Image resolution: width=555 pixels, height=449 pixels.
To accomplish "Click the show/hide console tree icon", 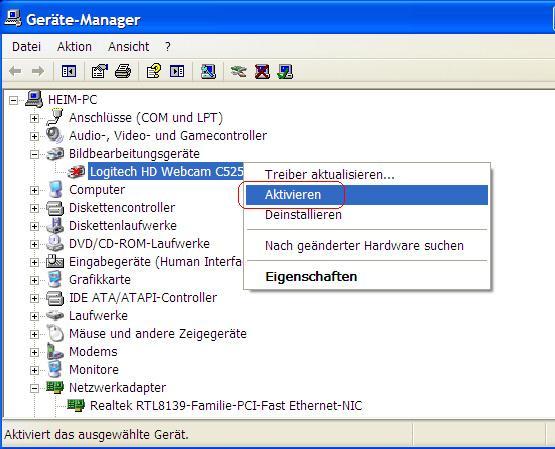I will tap(69, 71).
